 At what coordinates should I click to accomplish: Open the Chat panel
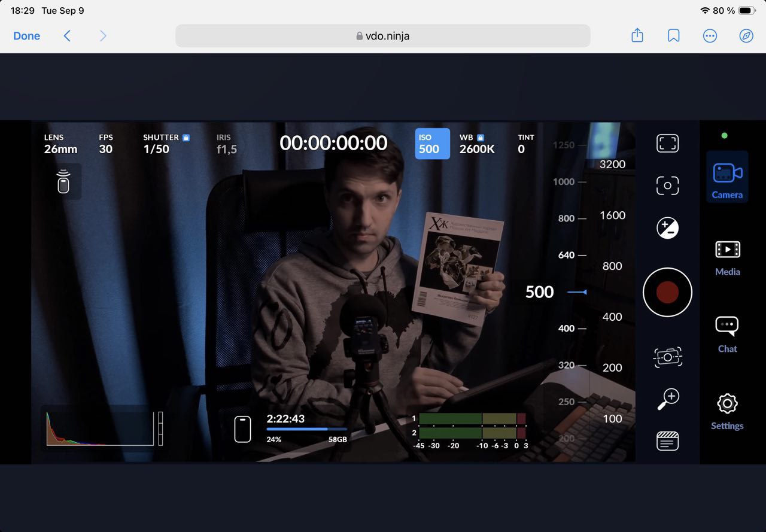pos(727,334)
